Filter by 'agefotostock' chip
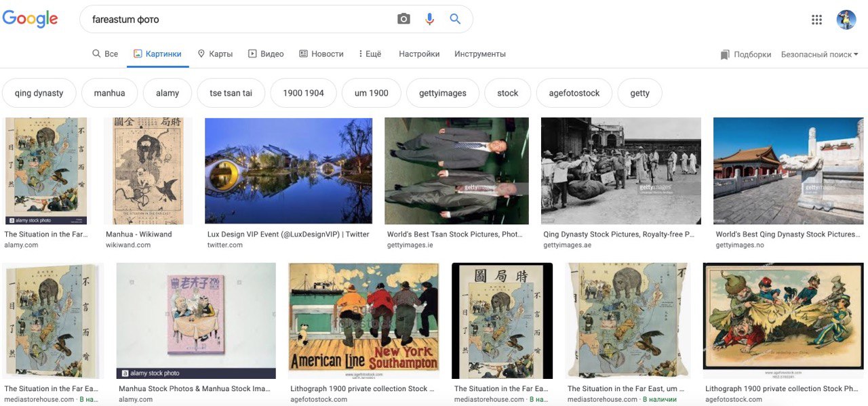Screen dimensions: 868x406 pos(574,94)
